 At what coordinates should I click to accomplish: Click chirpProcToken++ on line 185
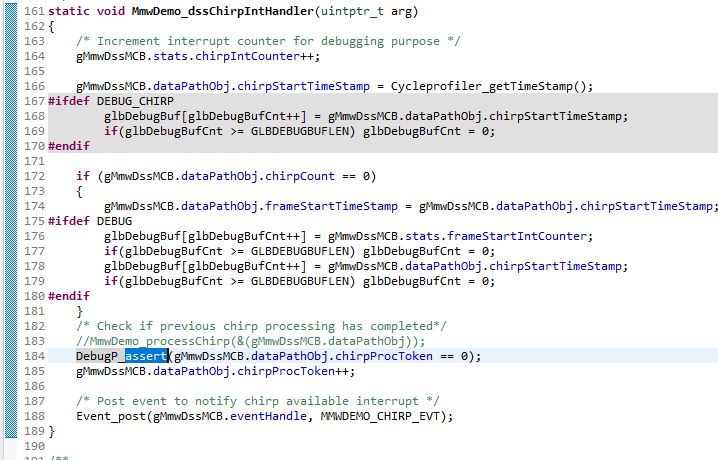293,371
